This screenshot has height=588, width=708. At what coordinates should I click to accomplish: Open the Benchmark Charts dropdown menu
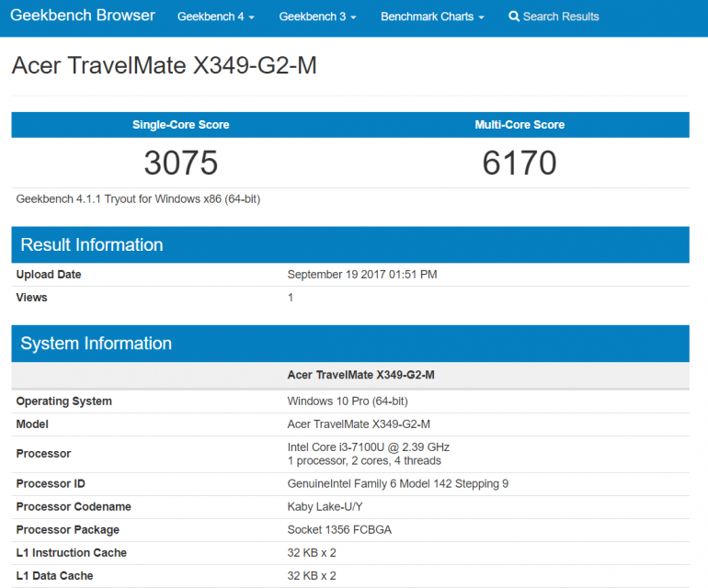pos(432,17)
